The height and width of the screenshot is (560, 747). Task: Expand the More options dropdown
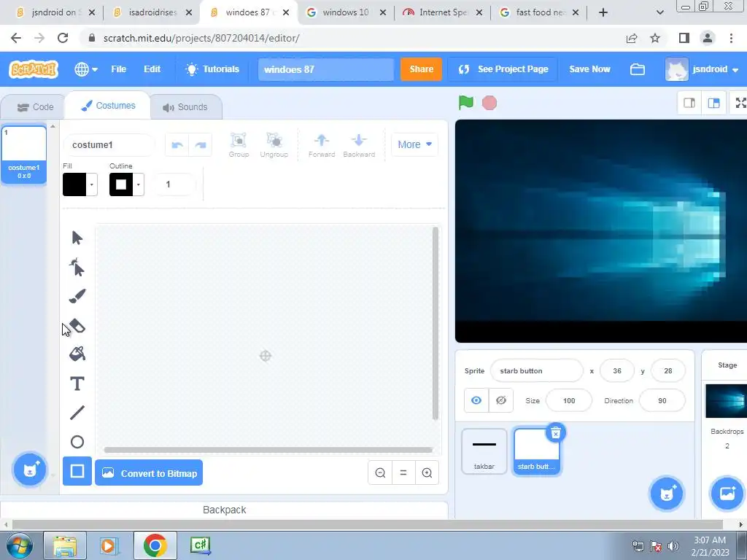click(414, 144)
